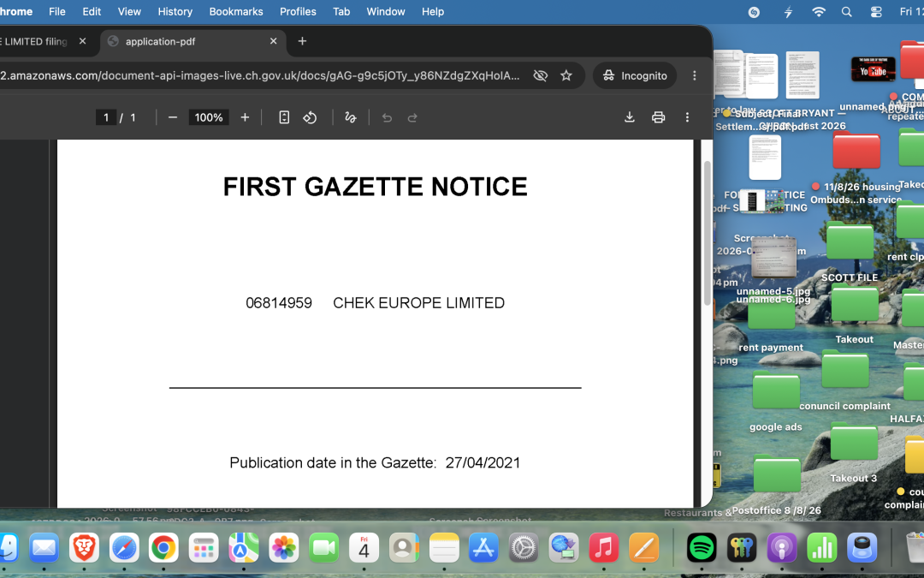Open App Store from the Dock

[483, 548]
